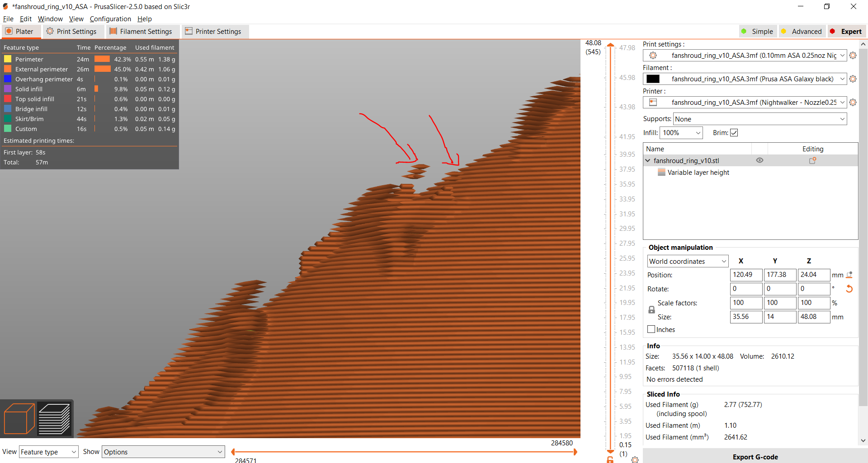
Task: Click the layers preview icon bottom left
Action: pyautogui.click(x=54, y=418)
